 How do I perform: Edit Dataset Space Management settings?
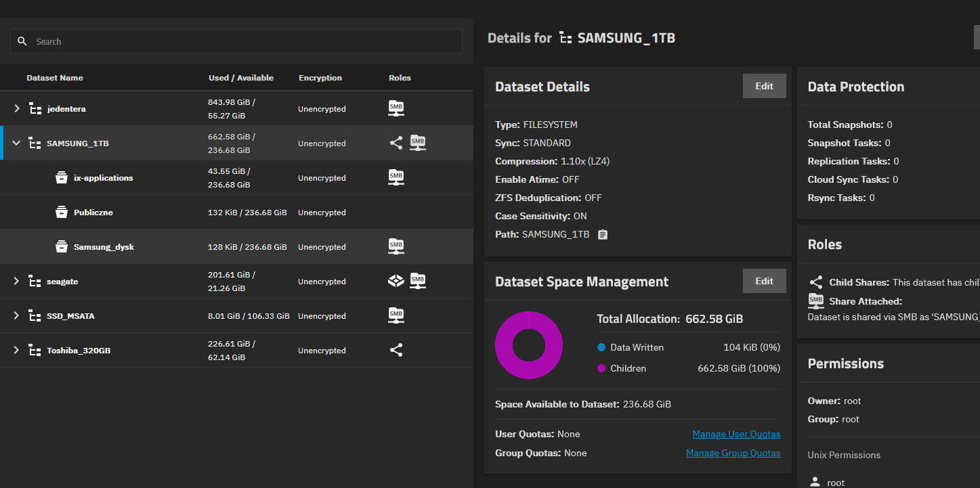[x=764, y=281]
